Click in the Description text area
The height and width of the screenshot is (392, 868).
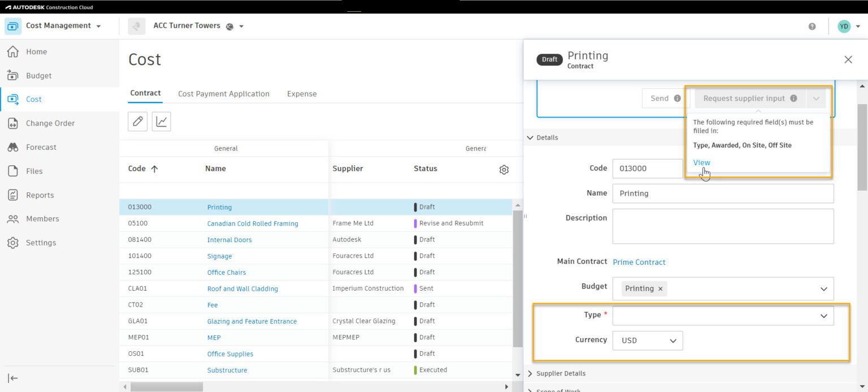pyautogui.click(x=723, y=226)
